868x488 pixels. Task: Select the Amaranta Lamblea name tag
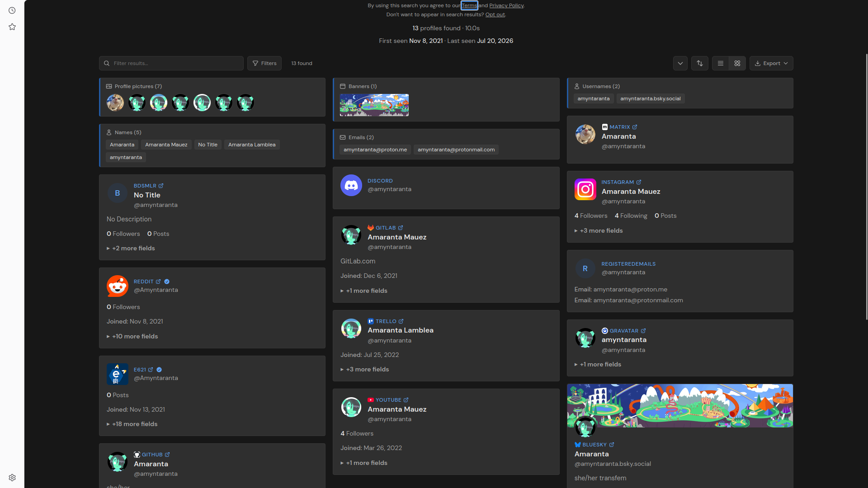[x=252, y=145]
